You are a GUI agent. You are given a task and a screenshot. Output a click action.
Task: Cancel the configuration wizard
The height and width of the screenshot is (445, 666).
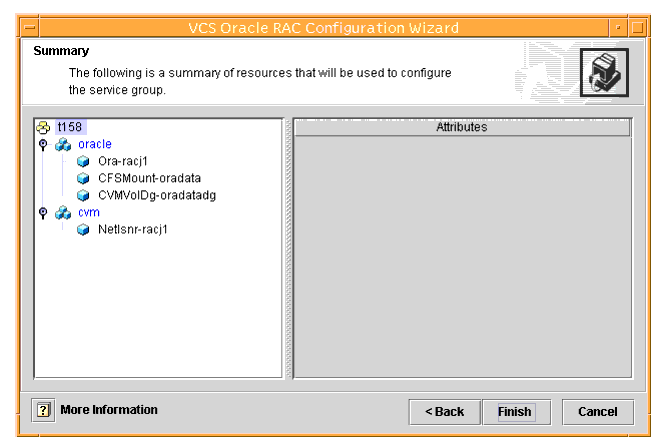tap(598, 412)
